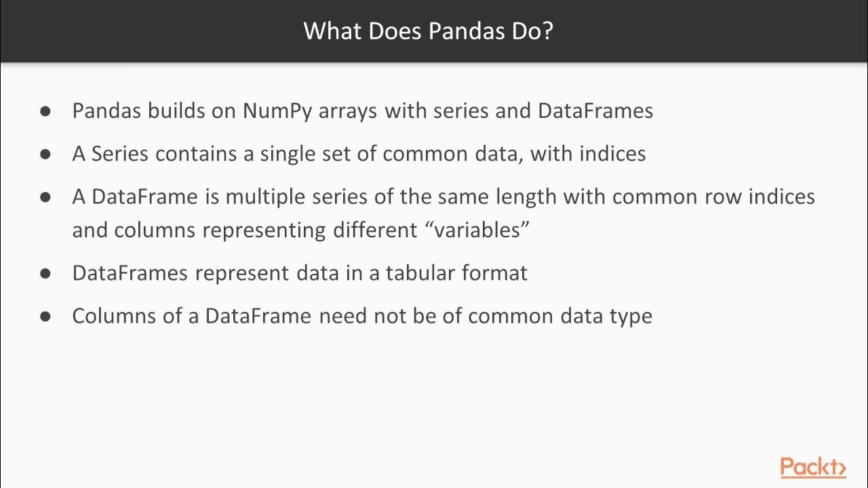868x488 pixels.
Task: Click the slide title "What Does Pandas Do?"
Action: tap(429, 30)
